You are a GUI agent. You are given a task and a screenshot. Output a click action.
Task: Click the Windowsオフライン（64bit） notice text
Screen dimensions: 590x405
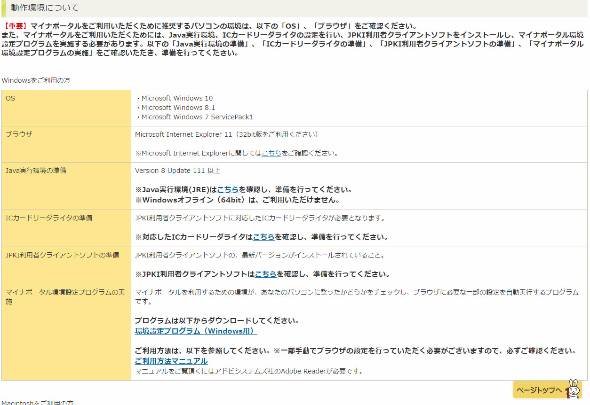pos(237,200)
